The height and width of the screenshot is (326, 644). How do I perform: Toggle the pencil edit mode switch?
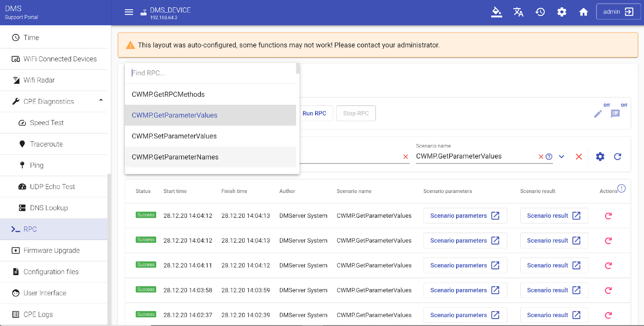tap(598, 113)
